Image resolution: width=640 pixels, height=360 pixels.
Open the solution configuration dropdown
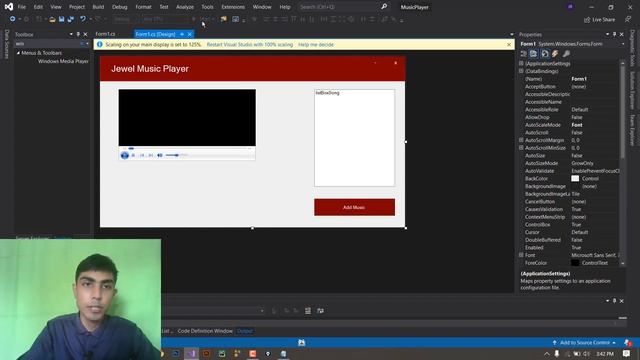[126, 19]
